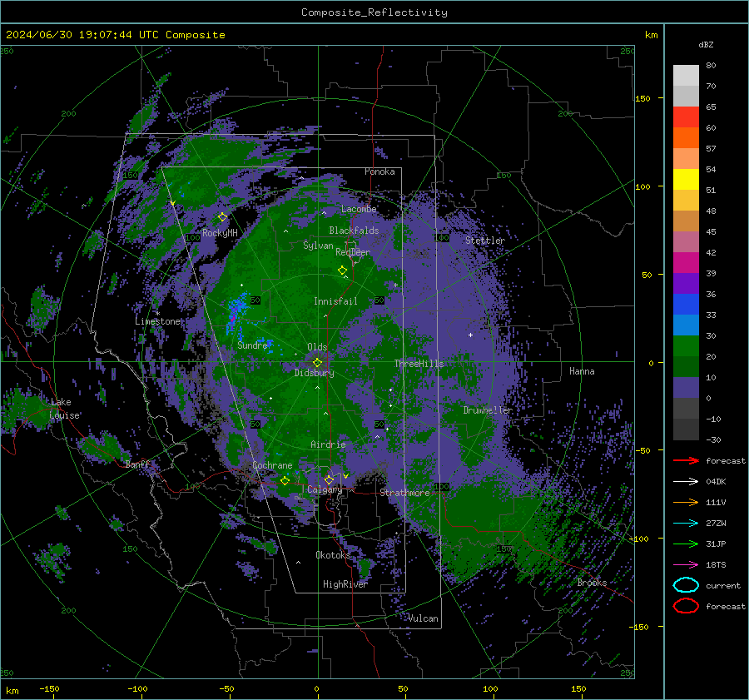This screenshot has height=700, width=749.
Task: Click the light gray 70-80 dBZ swatch
Action: tap(686, 76)
